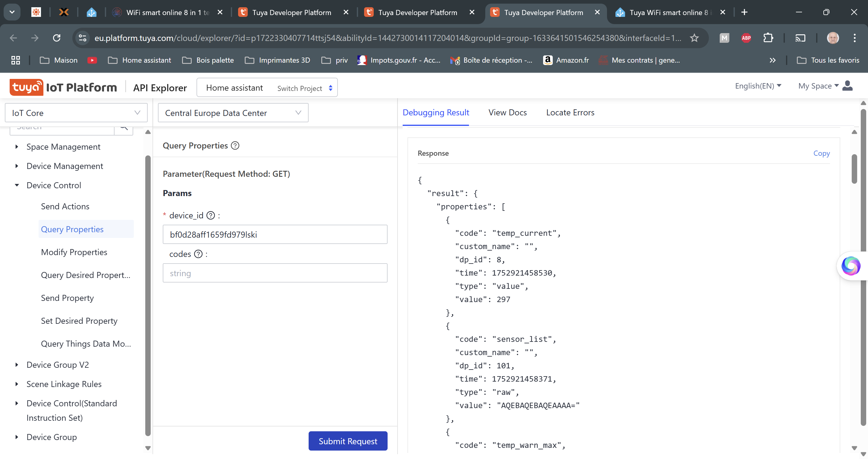The height and width of the screenshot is (459, 868).
Task: Open the Central Europe Data Center dropdown
Action: click(x=233, y=113)
